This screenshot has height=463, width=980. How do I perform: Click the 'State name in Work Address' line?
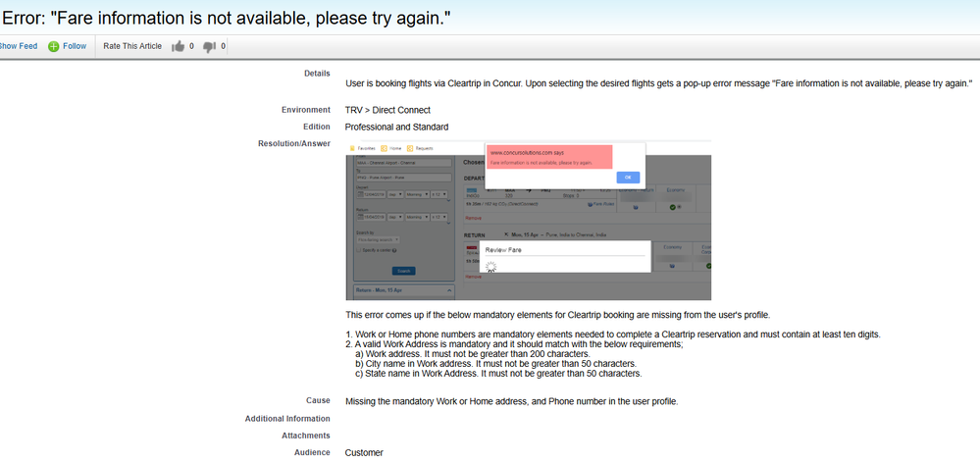pos(498,374)
